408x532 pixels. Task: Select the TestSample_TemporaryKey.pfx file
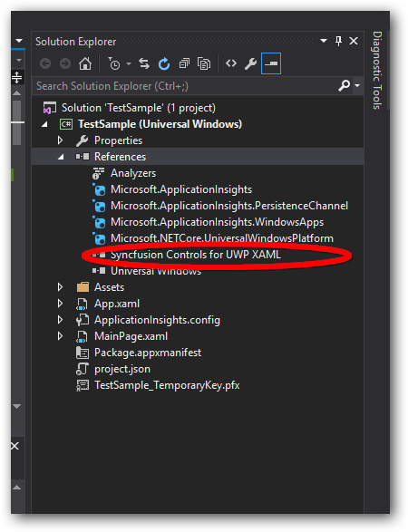167,385
